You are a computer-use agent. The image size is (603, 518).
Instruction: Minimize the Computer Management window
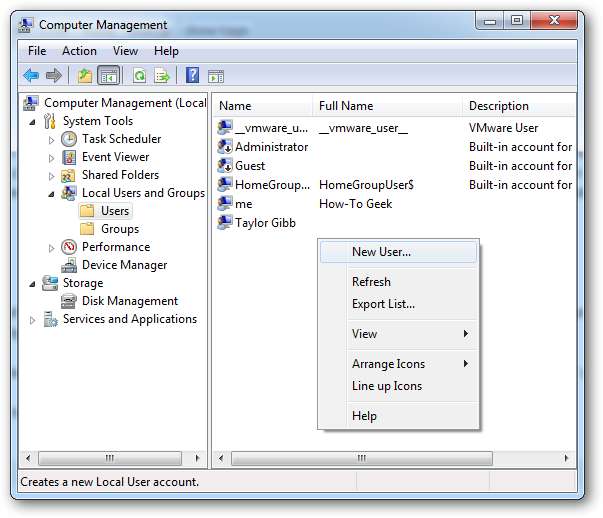pyautogui.click(x=489, y=21)
